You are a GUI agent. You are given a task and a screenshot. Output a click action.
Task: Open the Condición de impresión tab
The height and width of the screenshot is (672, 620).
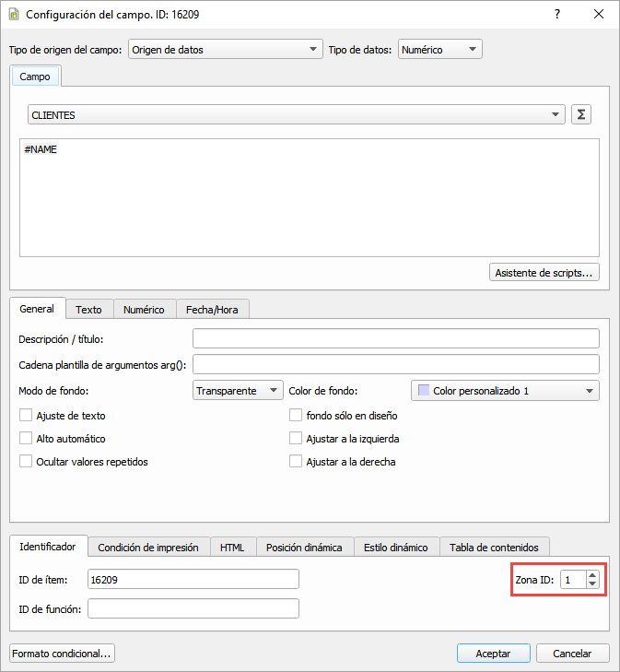pos(148,547)
